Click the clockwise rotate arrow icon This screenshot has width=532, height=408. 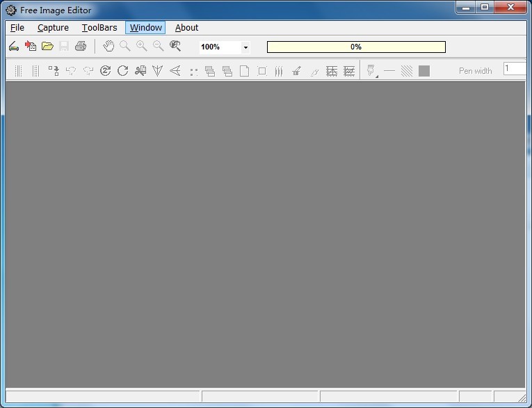tap(123, 70)
